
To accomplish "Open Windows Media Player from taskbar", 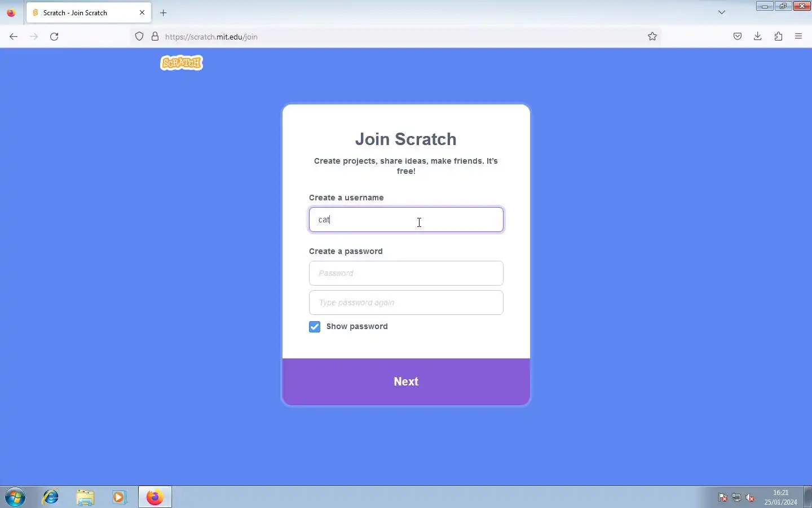I will pos(119,497).
